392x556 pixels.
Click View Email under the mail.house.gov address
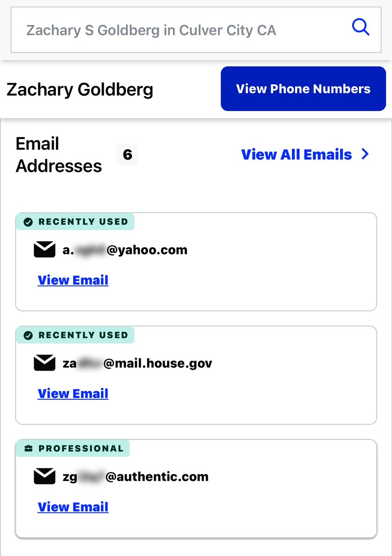(73, 393)
